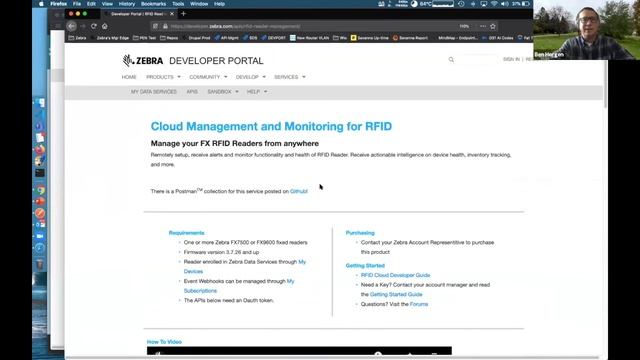Open the Getting Started Guide link

(x=396, y=294)
